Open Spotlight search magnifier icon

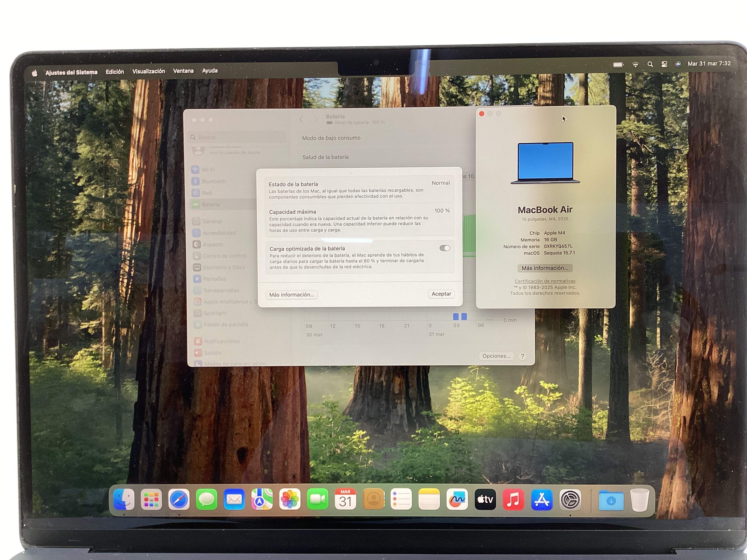650,64
